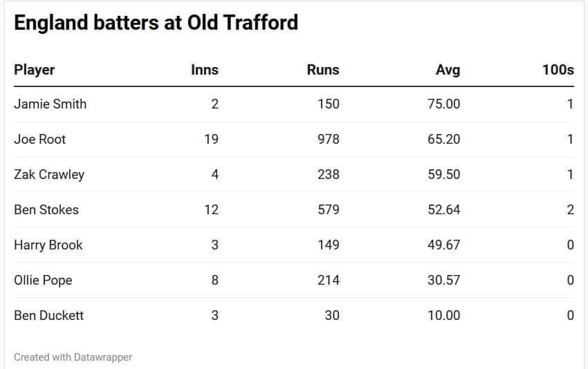This screenshot has height=369, width=588.
Task: Click Joe Root's runs value 978
Action: tap(328, 139)
